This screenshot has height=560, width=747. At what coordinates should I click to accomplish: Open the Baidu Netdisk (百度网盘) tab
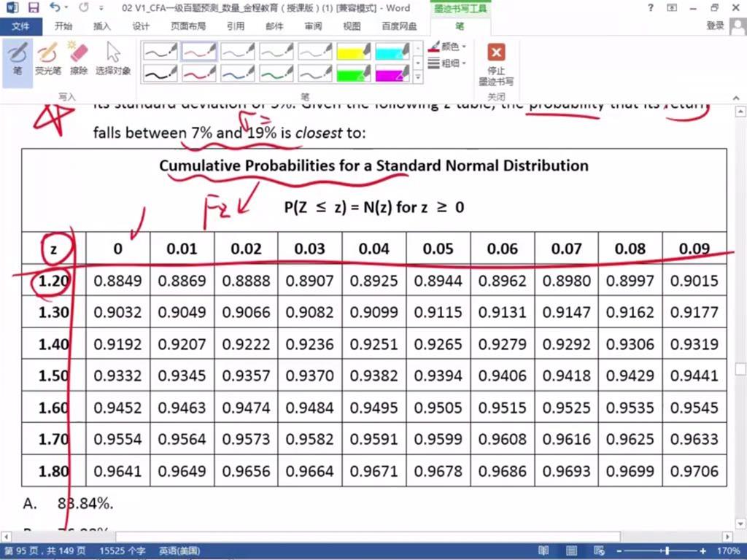tap(399, 26)
